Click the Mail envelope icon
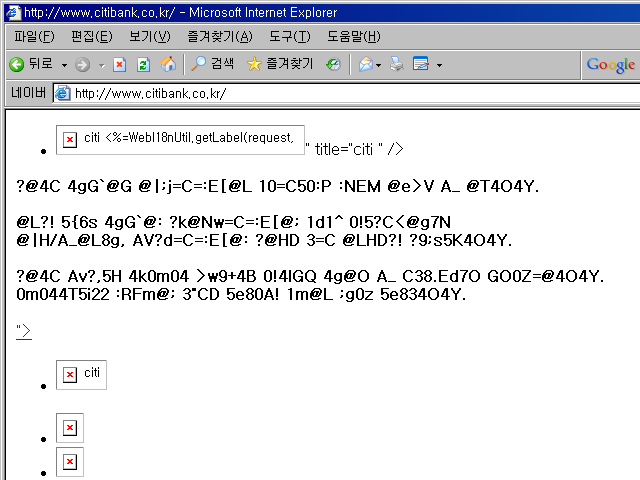 pos(366,64)
